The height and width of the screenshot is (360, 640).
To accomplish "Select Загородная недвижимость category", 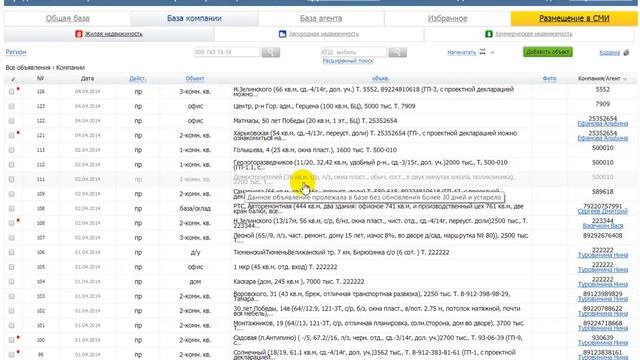I will (x=324, y=34).
